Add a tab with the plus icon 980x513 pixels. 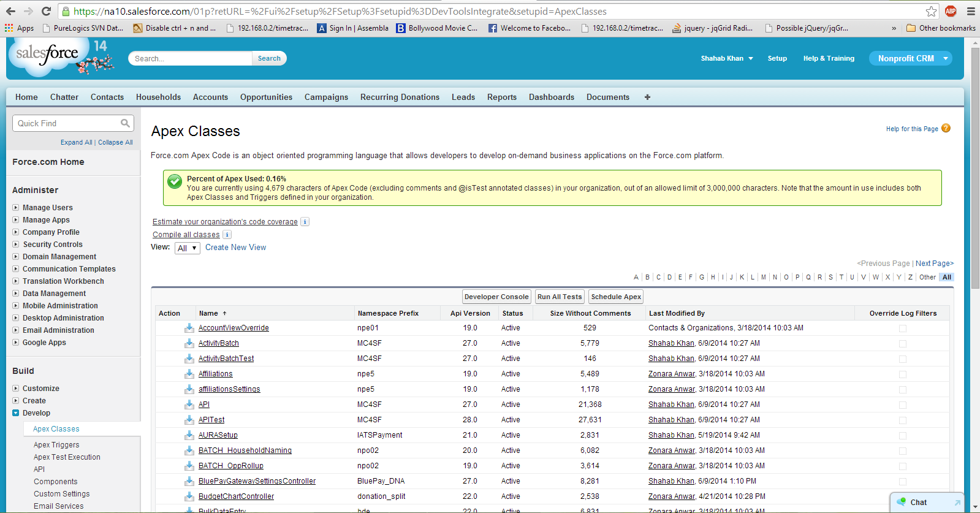pyautogui.click(x=647, y=97)
